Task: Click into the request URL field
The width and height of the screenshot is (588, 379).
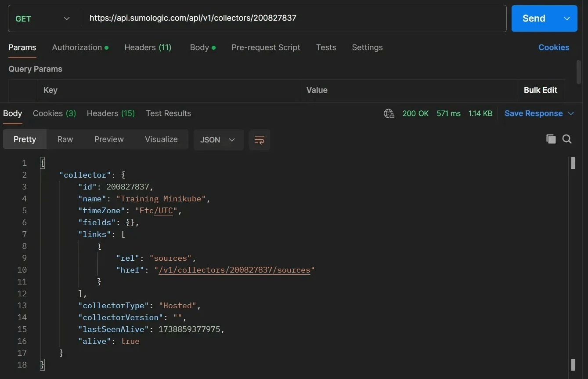Action: [290, 18]
